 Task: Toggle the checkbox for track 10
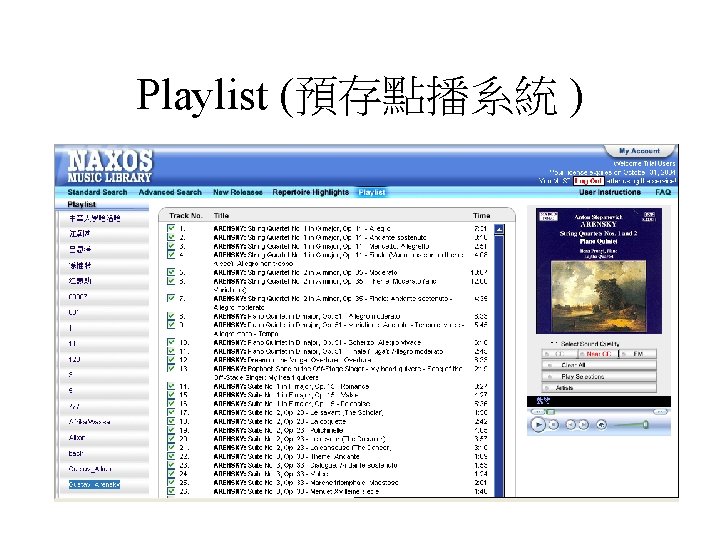171,342
